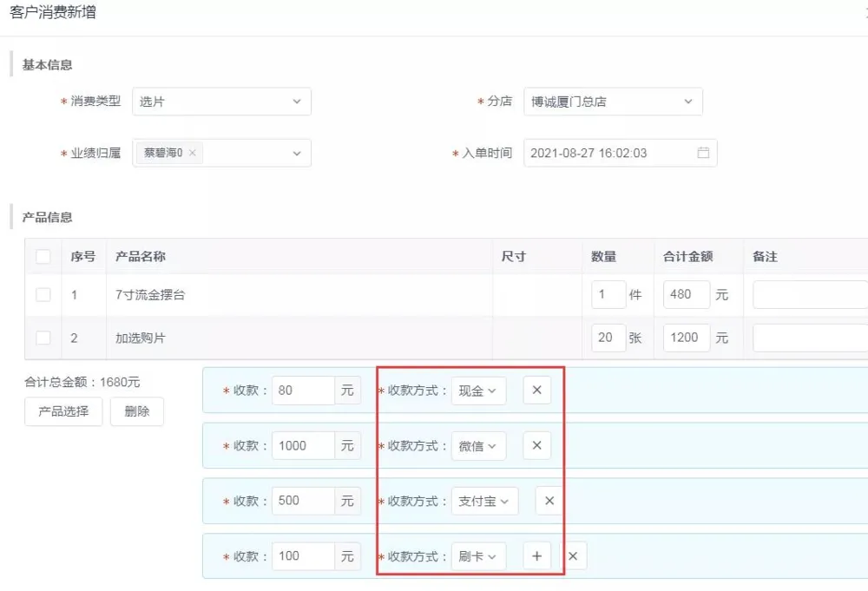Expand the 分店 store dropdown
Image resolution: width=868 pixels, height=591 pixels.
612,102
